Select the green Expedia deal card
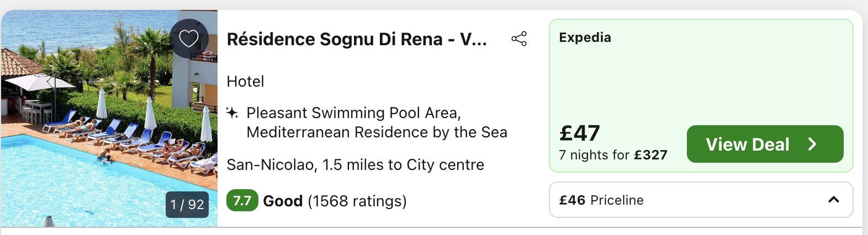This screenshot has width=868, height=235. click(701, 96)
